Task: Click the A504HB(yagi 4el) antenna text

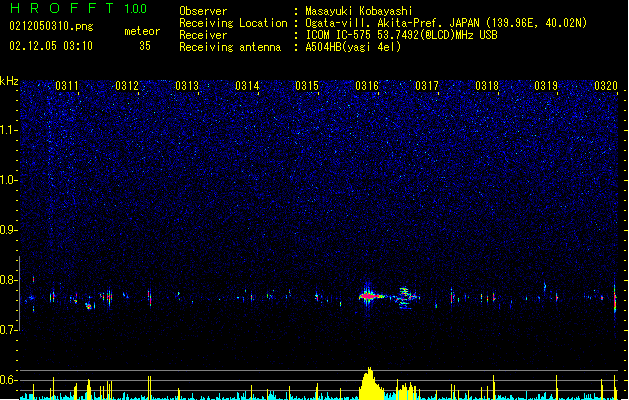Action: click(353, 47)
